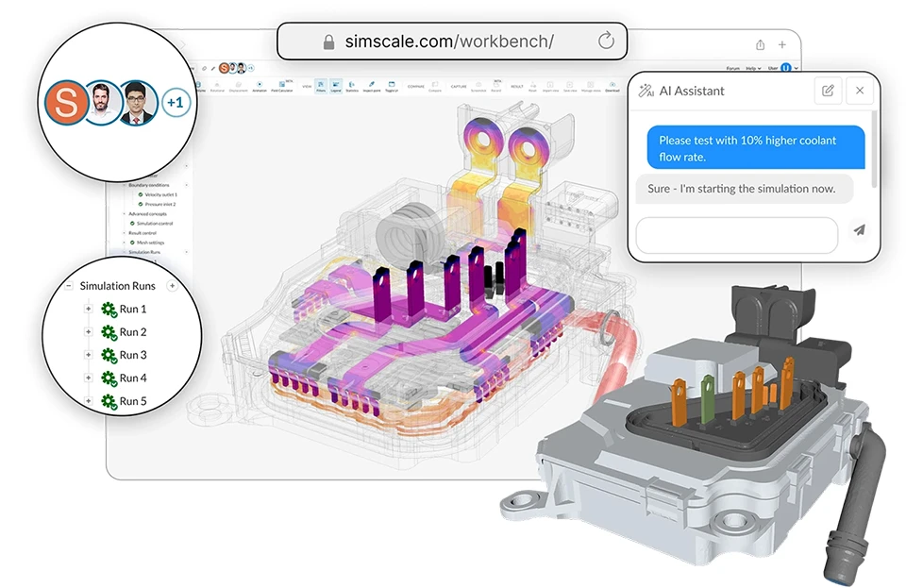Image resolution: width=923 pixels, height=588 pixels.
Task: Select the Filters toolbar tool
Action: click(x=320, y=86)
